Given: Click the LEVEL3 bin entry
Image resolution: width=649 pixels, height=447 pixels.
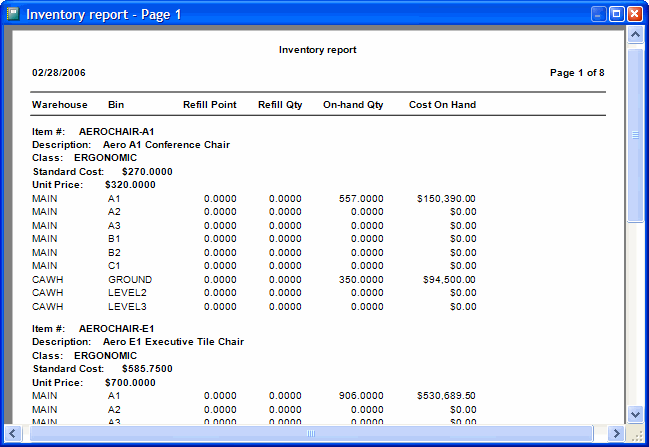Looking at the screenshot, I should pyautogui.click(x=127, y=307).
